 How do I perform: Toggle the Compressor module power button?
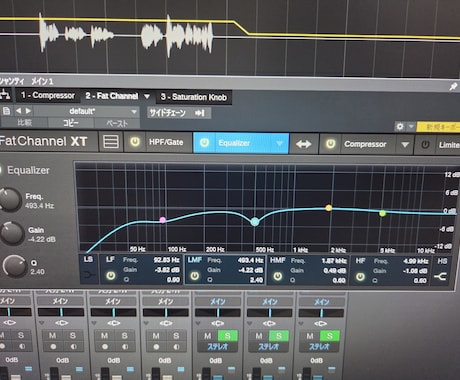tap(330, 144)
